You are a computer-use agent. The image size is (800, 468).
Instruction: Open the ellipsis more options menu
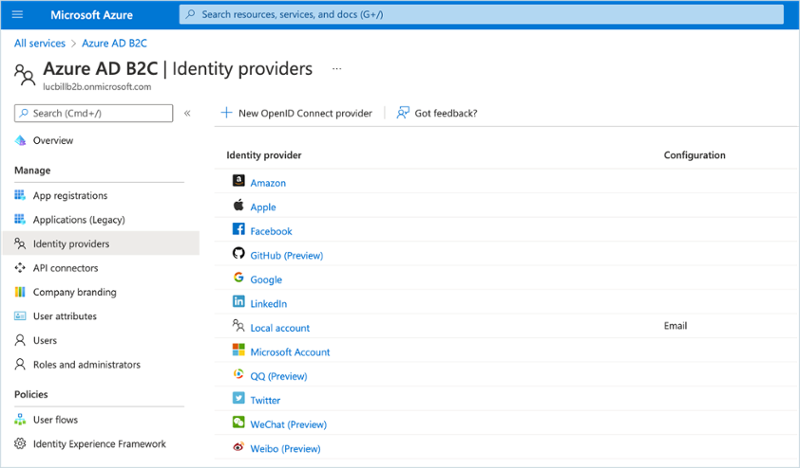(337, 68)
